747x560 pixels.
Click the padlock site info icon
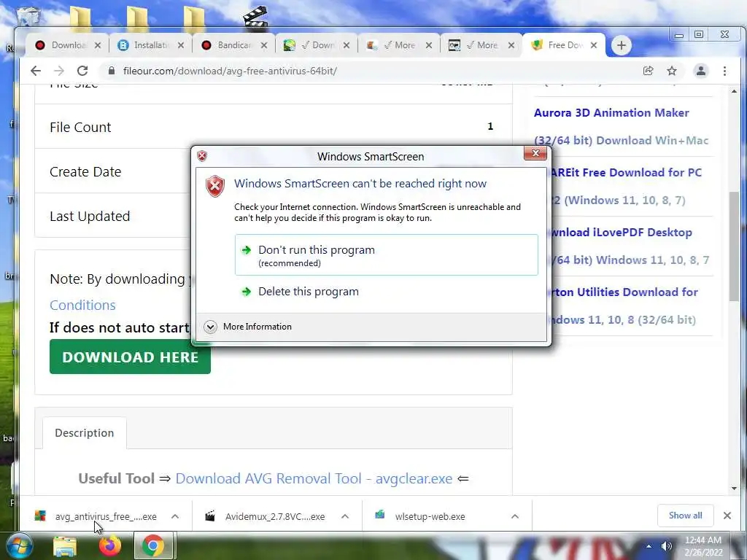112,71
